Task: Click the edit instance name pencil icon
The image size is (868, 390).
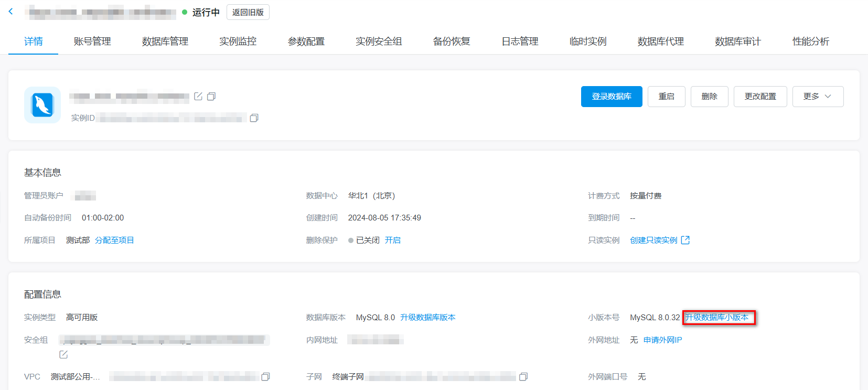Action: pos(198,97)
